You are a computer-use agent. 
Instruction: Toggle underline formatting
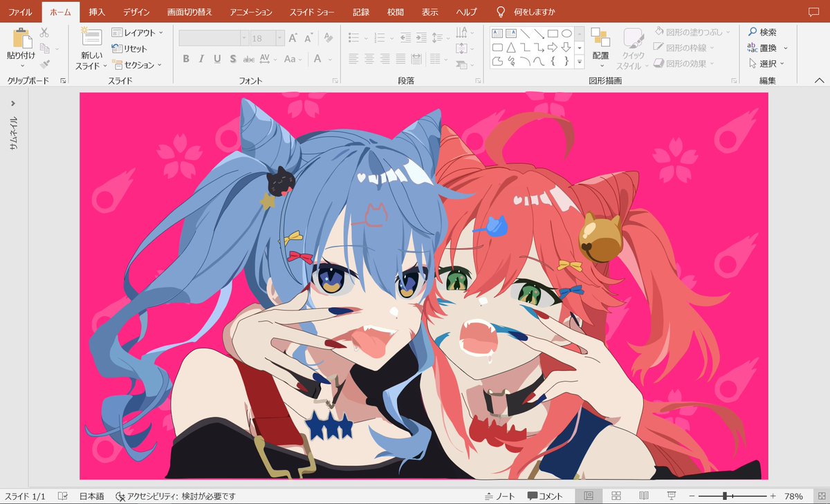point(217,59)
